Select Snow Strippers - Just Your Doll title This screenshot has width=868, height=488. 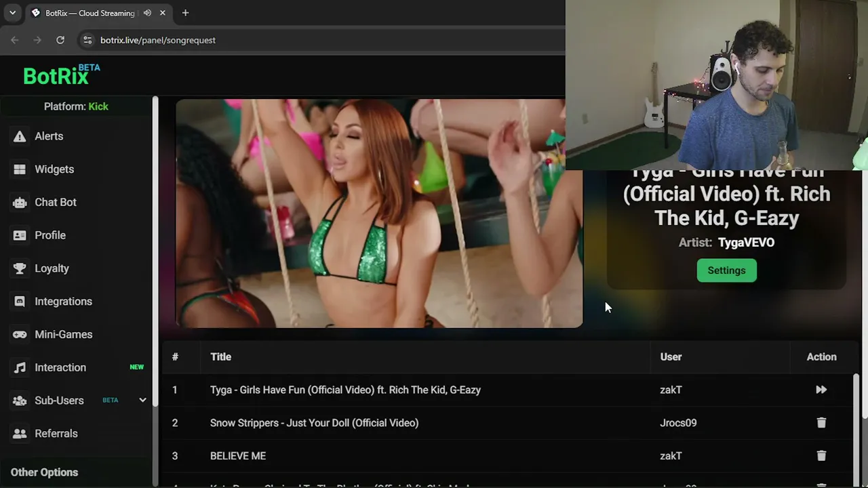[314, 423]
